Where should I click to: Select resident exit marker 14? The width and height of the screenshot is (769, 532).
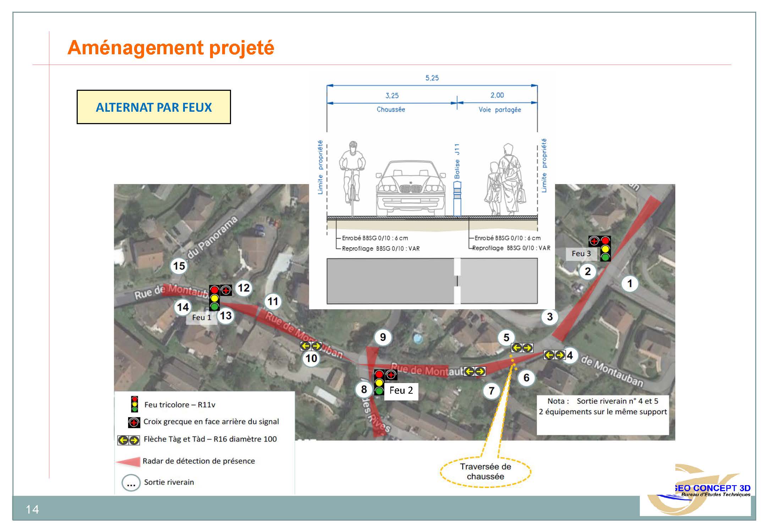point(183,307)
